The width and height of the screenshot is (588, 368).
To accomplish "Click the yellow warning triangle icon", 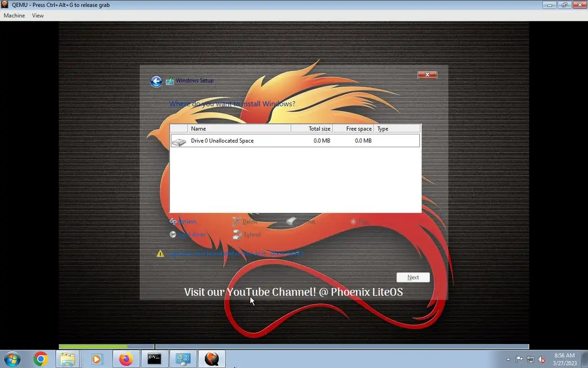I will pos(160,253).
